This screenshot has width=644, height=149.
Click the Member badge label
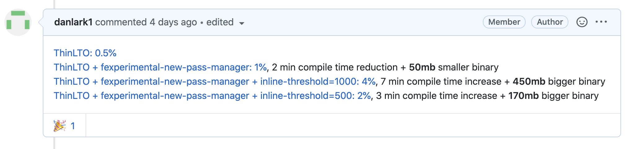click(x=504, y=22)
